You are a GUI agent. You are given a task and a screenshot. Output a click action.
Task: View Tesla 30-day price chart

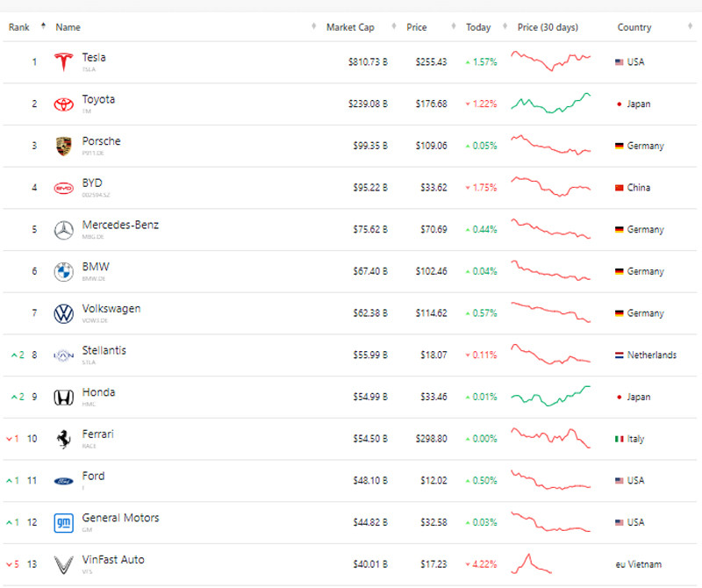551,61
